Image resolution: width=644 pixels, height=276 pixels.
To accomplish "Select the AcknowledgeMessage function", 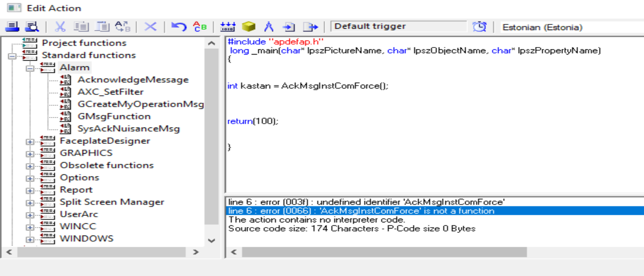I will (133, 80).
